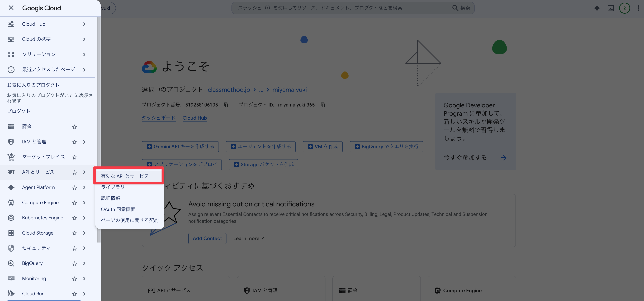Close the navigation menu with X

[11, 8]
